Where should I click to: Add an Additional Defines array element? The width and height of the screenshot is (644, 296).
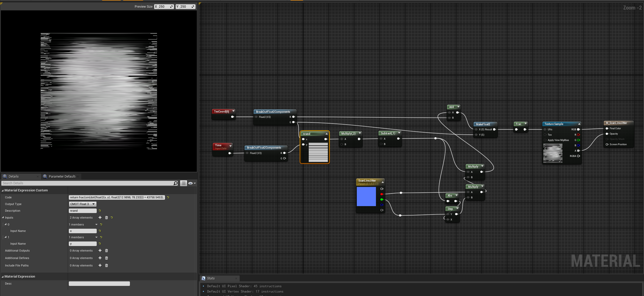[x=100, y=258]
